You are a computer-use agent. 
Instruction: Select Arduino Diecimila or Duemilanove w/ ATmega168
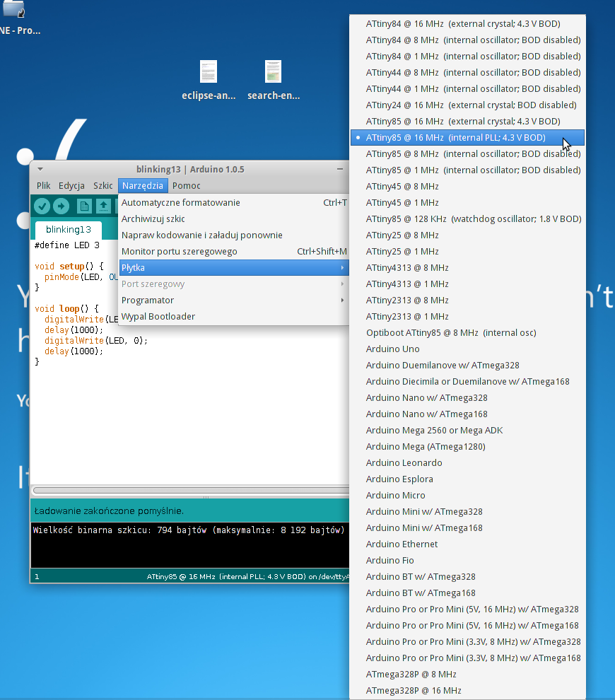pos(468,382)
